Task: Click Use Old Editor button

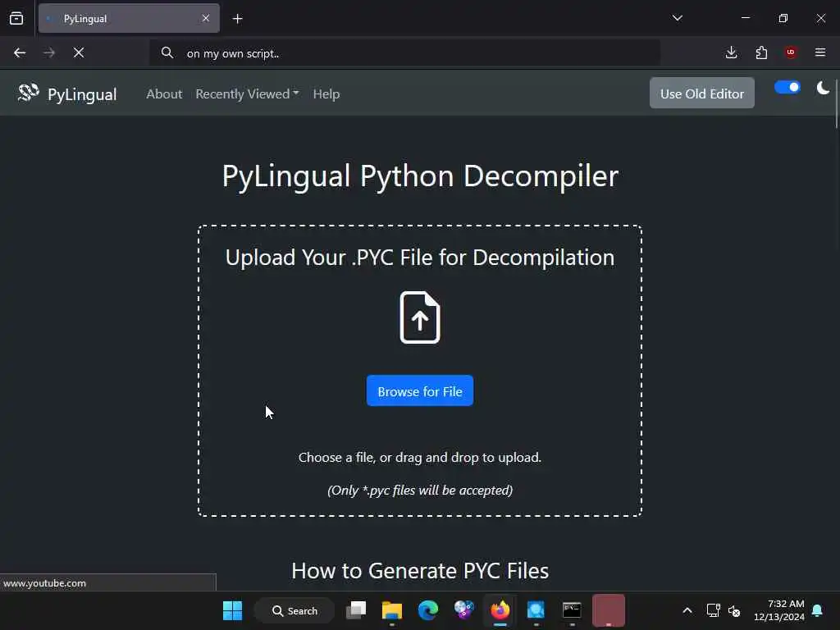Action: tap(702, 94)
